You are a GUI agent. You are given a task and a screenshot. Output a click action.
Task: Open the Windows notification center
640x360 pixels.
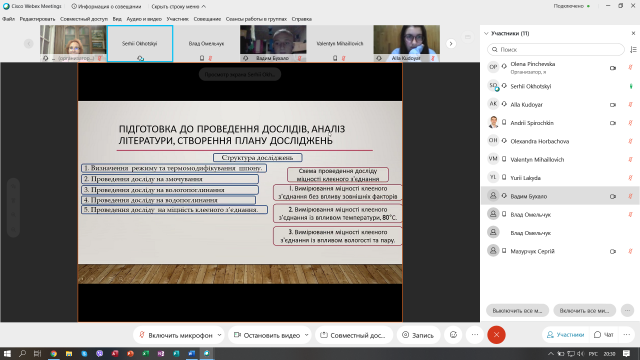pos(627,353)
